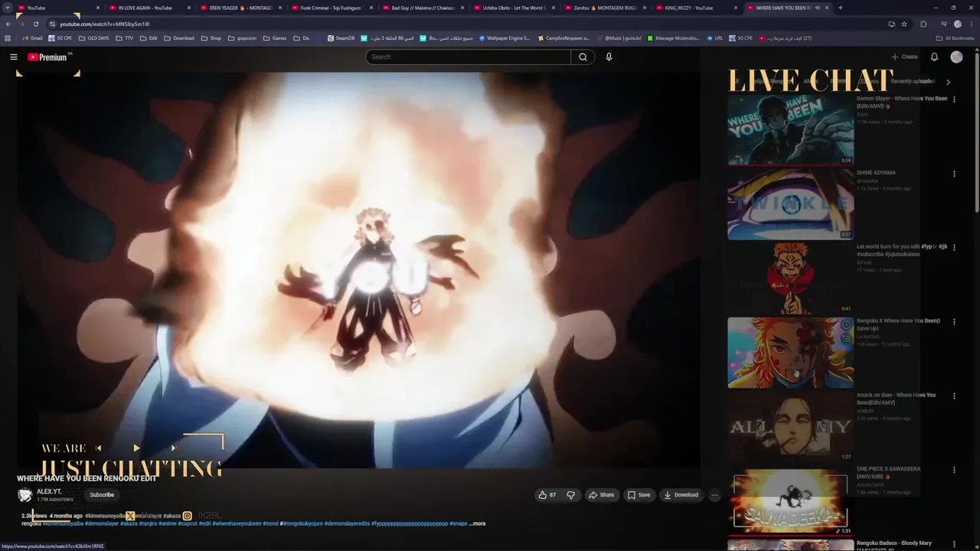Viewport: 980px width, 551px height.
Task: Open the YouTube hamburger guide menu
Action: (13, 57)
